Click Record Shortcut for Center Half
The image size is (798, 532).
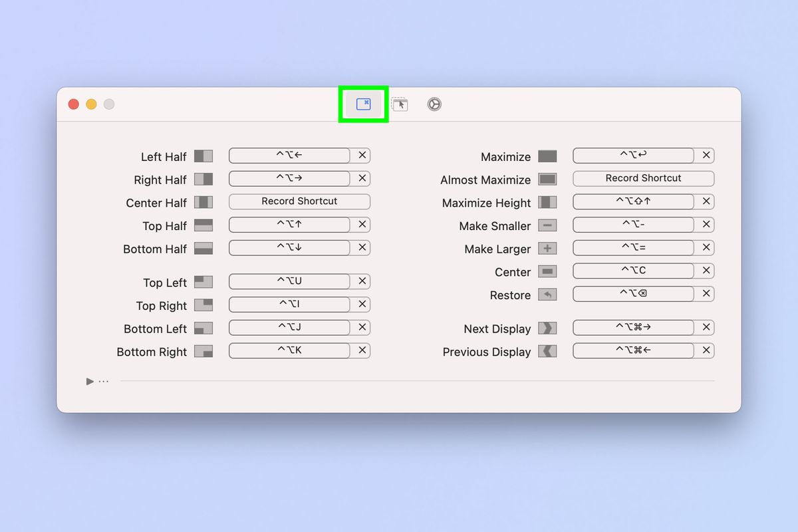pyautogui.click(x=299, y=201)
